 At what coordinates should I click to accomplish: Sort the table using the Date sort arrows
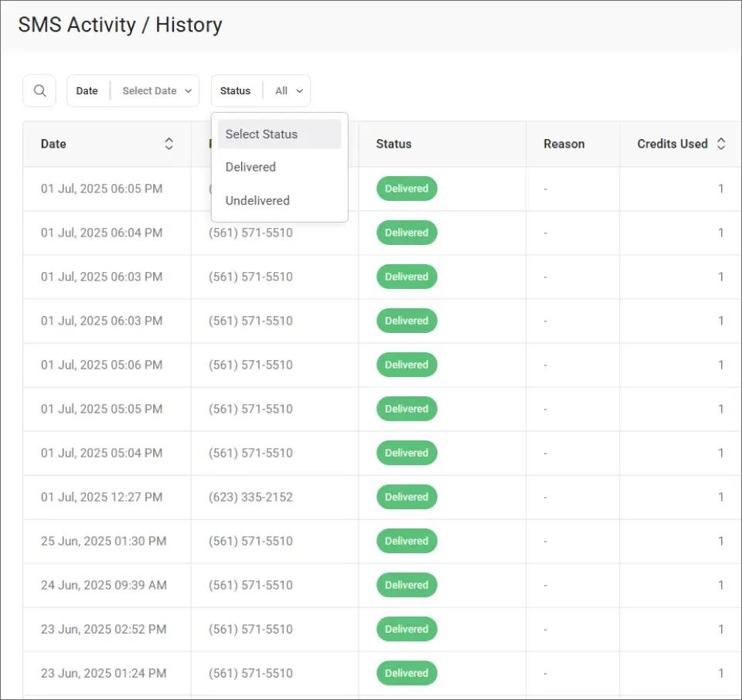[x=168, y=143]
